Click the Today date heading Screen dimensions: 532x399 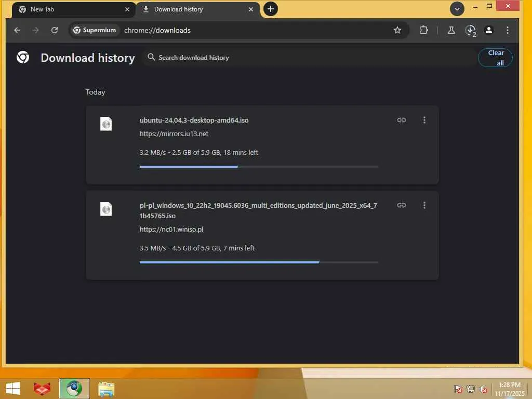pyautogui.click(x=96, y=92)
